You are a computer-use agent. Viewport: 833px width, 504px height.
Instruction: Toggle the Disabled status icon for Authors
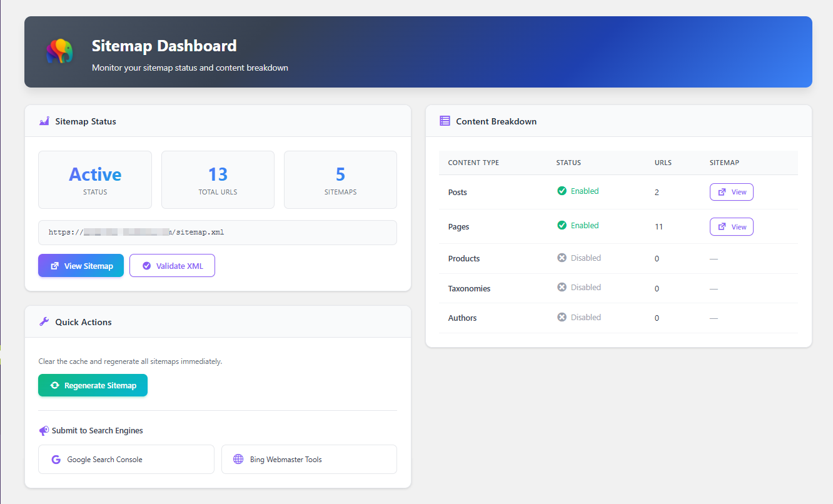pos(562,317)
